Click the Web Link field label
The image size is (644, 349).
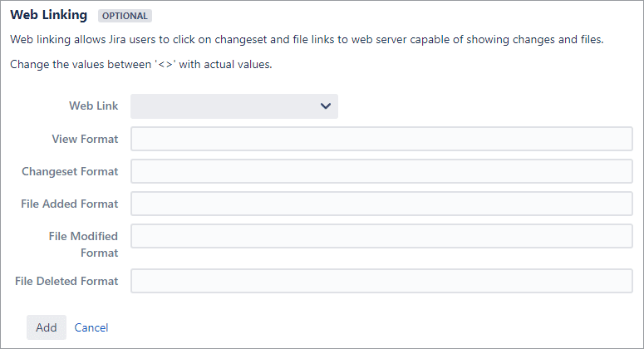point(94,106)
